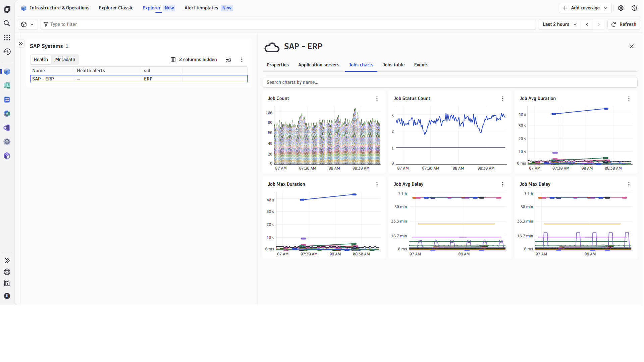This screenshot has height=362, width=644.
Task: Switch to the Health view
Action: coord(41,60)
